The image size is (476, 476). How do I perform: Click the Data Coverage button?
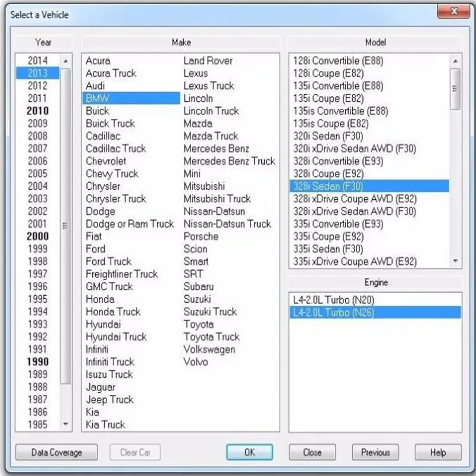pos(56,452)
